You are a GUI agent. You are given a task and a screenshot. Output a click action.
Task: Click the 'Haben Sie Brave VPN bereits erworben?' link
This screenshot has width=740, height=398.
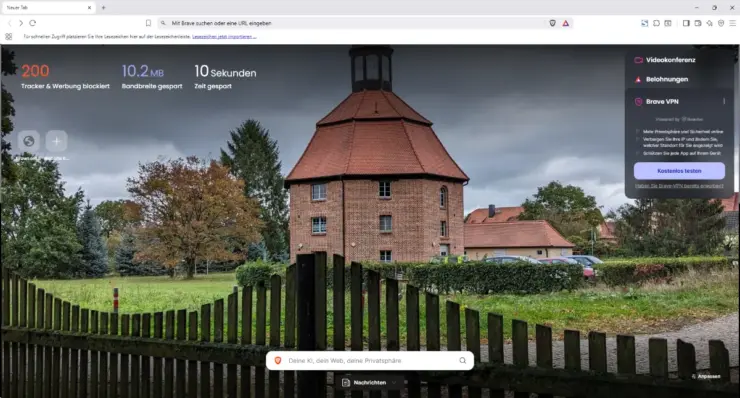coord(679,186)
